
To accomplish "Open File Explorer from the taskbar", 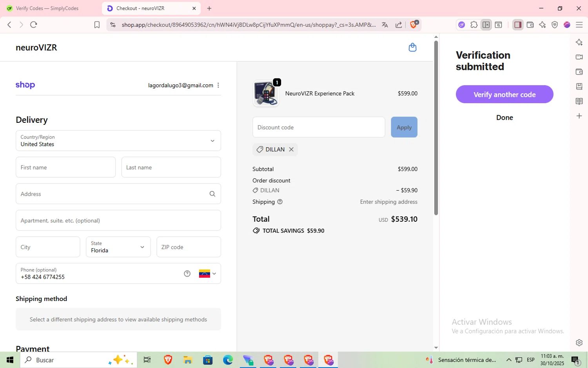I will (188, 360).
